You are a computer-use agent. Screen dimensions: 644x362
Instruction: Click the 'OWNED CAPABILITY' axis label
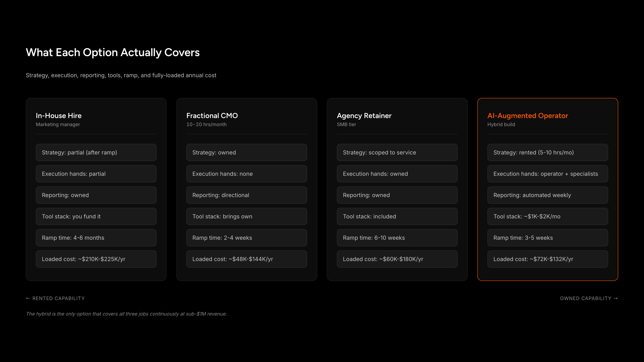(x=589, y=298)
